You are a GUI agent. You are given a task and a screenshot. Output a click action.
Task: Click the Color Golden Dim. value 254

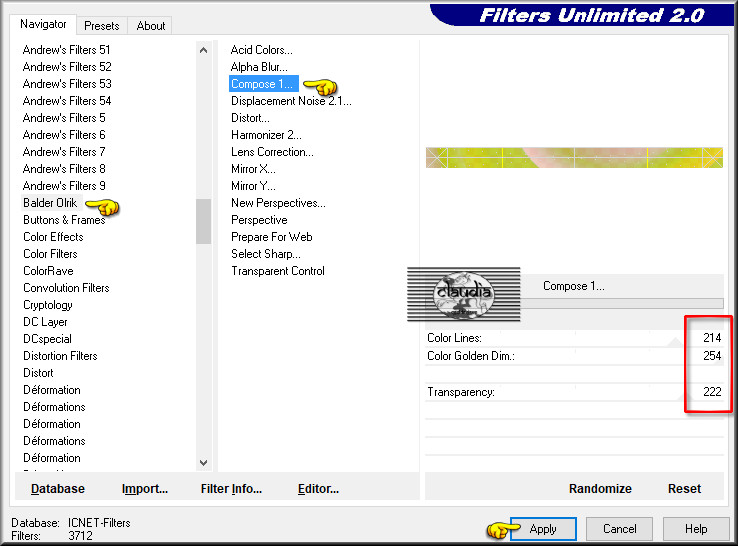pos(712,355)
